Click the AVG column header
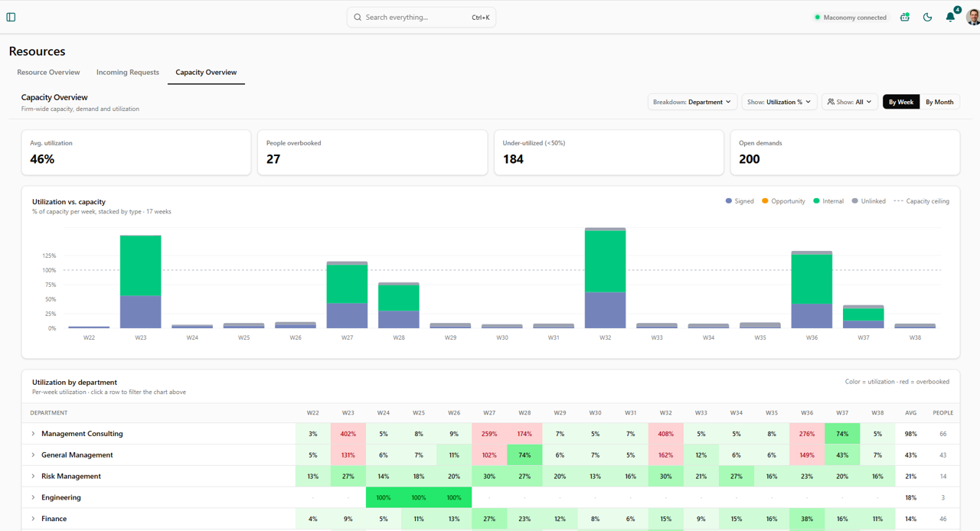980x531 pixels. pos(910,413)
